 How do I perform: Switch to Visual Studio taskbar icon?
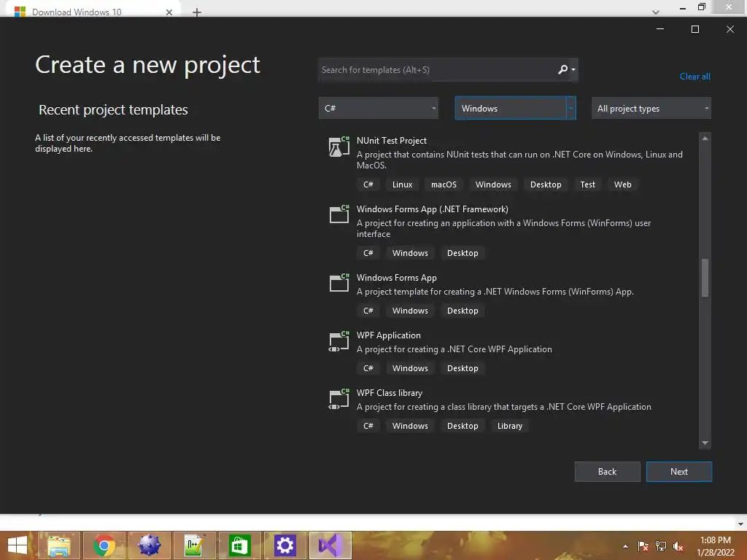[x=330, y=545]
